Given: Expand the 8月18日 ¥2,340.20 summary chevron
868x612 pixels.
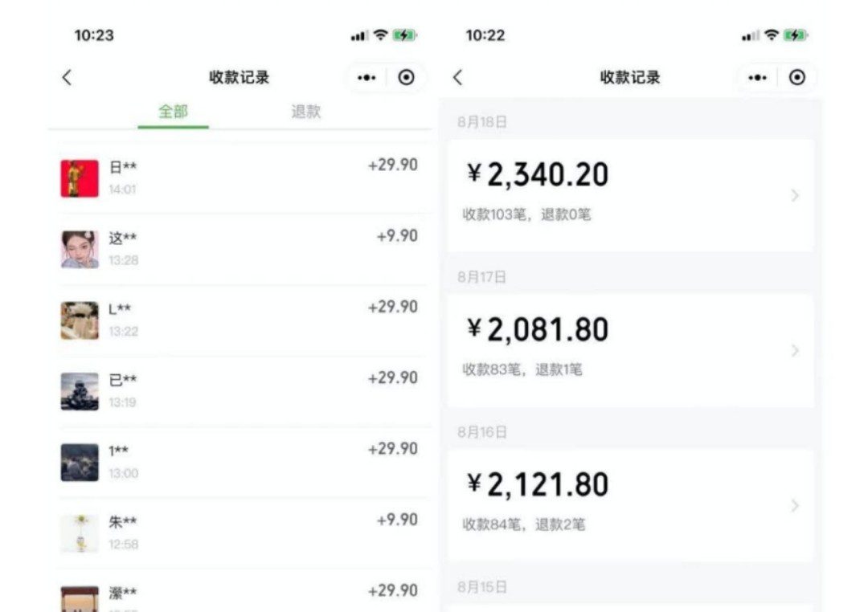Looking at the screenshot, I should (796, 195).
